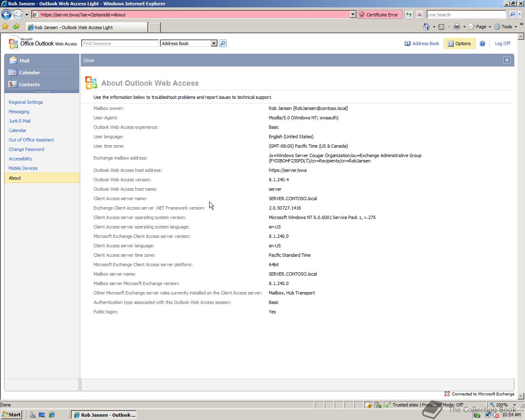Screen dimensions: 525x420
Task: Open the Options button
Action: pos(459,43)
